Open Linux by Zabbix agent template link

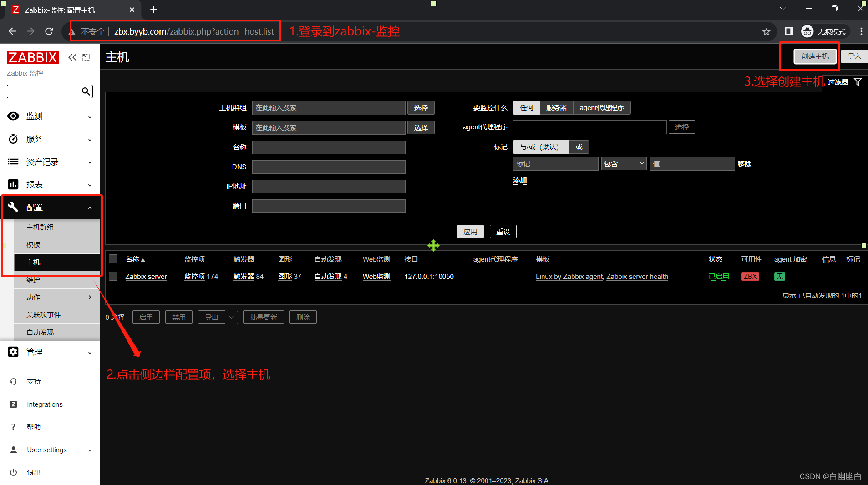pos(569,277)
